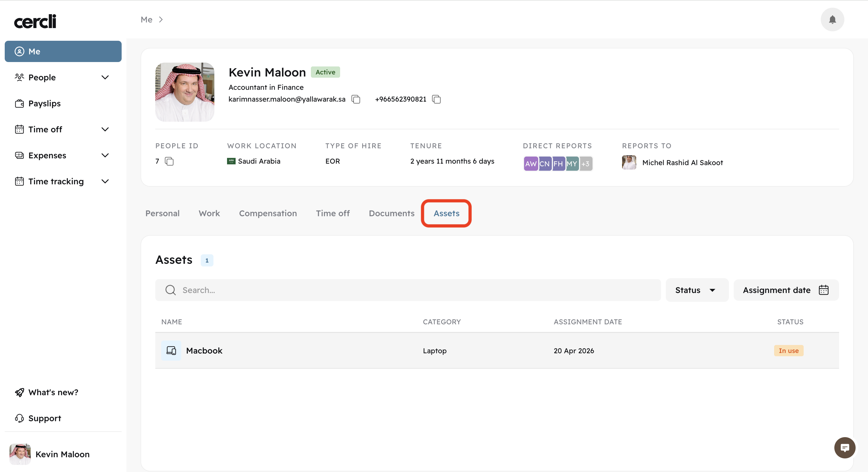Viewport: 868px width, 472px height.
Task: Click the +3 direct reports badge
Action: (x=586, y=164)
